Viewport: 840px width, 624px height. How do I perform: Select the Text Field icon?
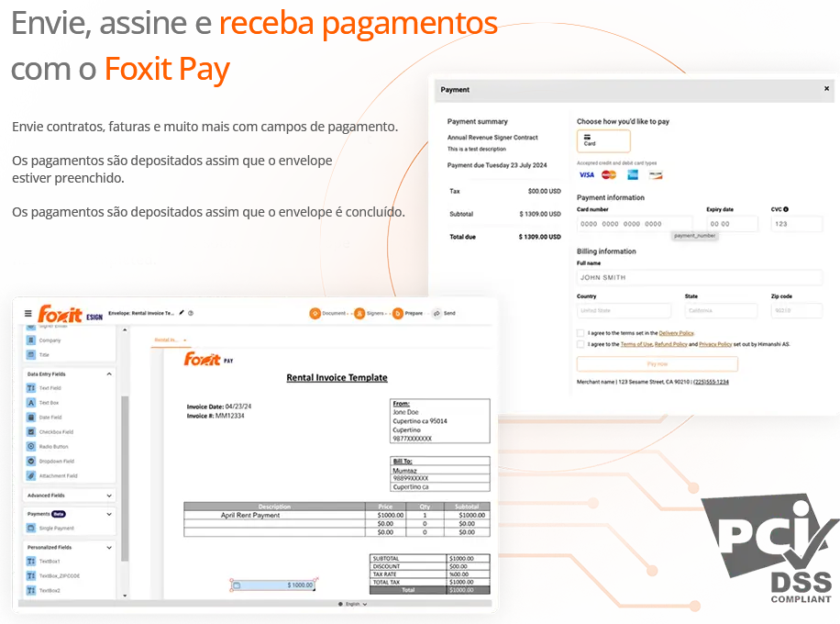point(31,387)
